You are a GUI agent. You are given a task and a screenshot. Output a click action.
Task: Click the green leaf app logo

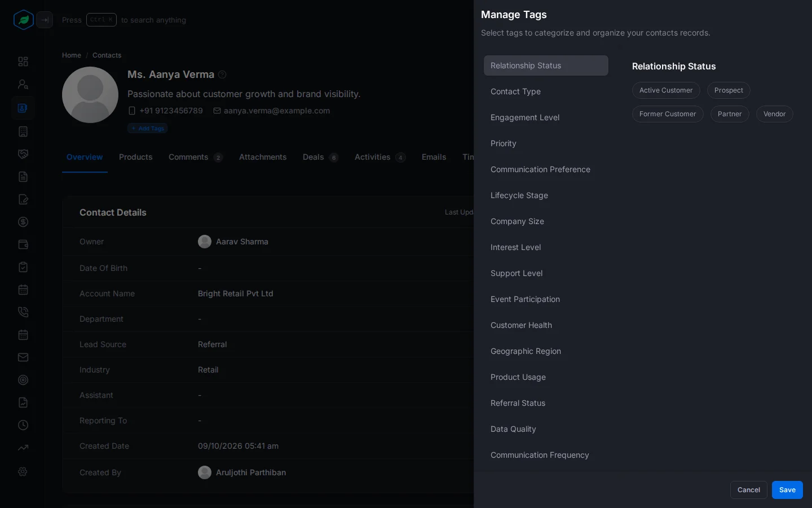tap(23, 20)
